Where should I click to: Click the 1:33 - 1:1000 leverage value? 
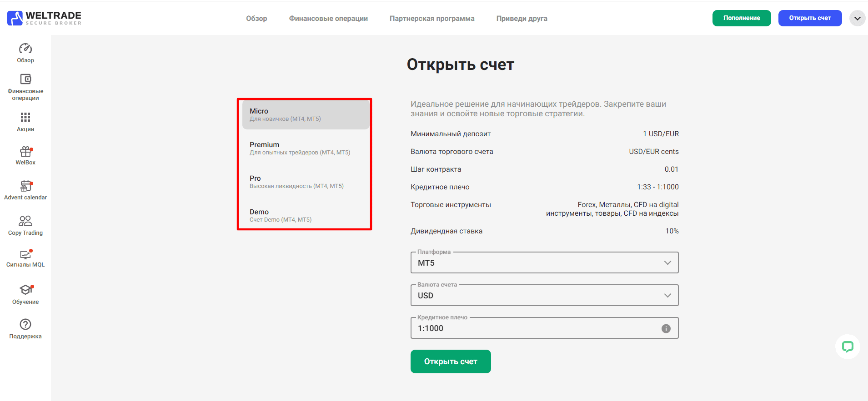tap(658, 187)
